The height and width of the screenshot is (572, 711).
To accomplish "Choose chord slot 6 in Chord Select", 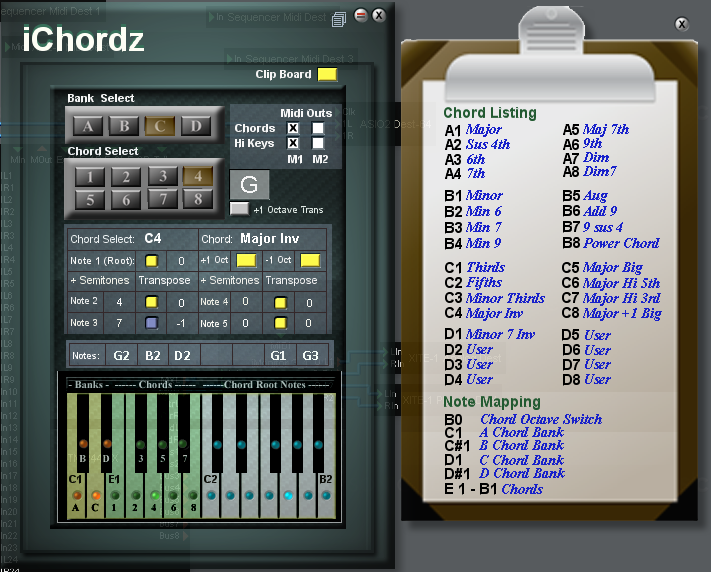I will pos(125,199).
